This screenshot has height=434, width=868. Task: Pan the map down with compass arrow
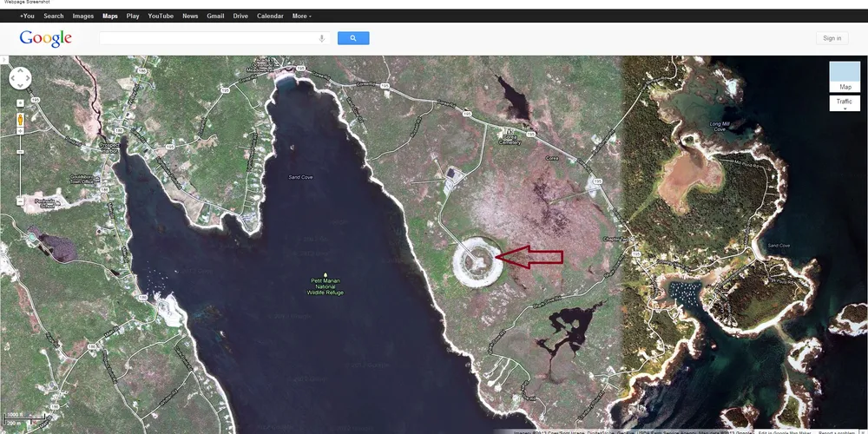(21, 85)
